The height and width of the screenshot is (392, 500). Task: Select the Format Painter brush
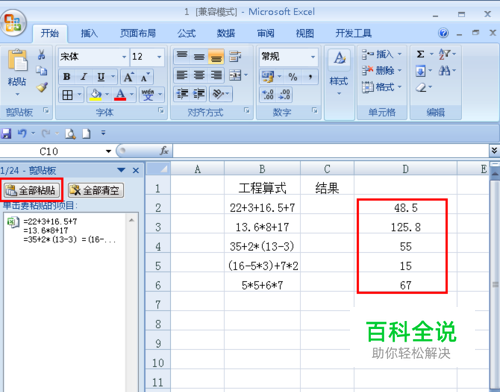(42, 87)
